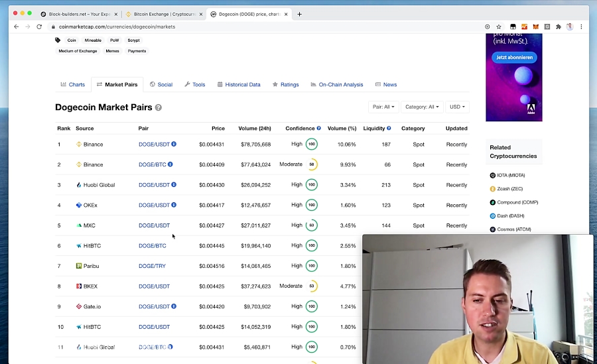The width and height of the screenshot is (597, 364).
Task: Click the BKEX logo icon
Action: coord(79,286)
